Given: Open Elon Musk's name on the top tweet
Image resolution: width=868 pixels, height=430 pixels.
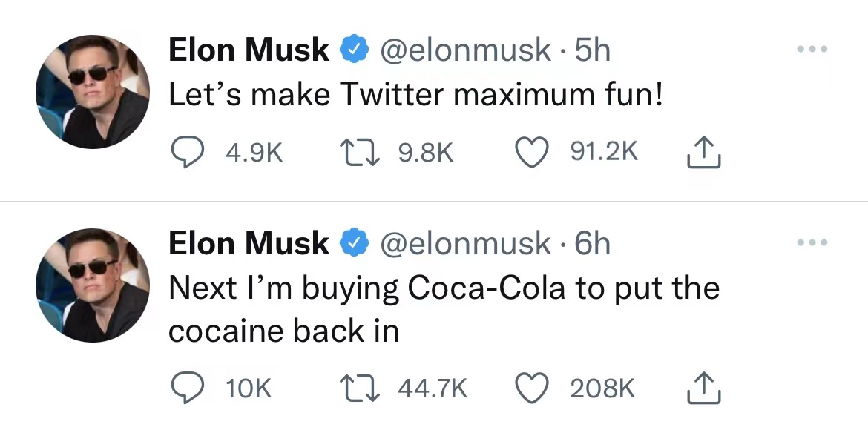Looking at the screenshot, I should point(249,50).
